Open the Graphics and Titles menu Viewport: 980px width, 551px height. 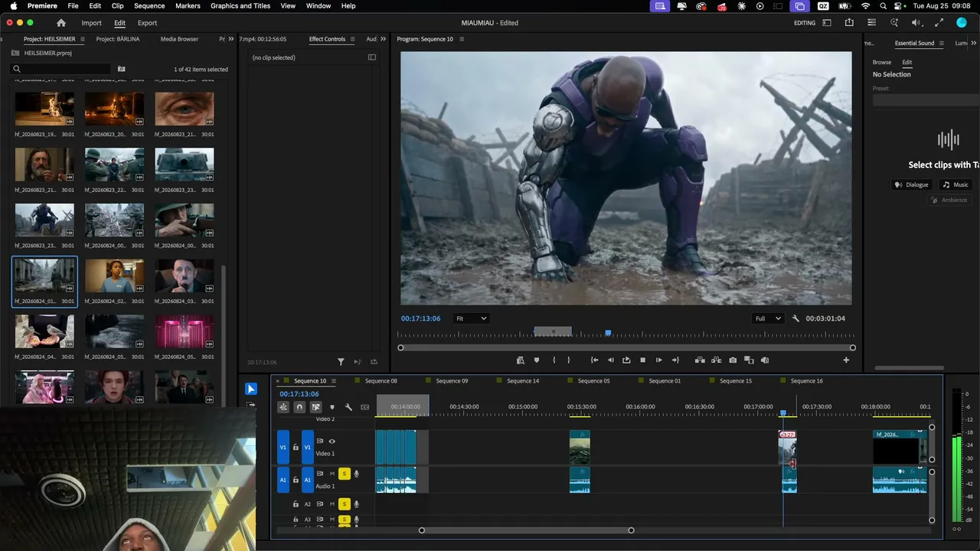click(x=240, y=5)
